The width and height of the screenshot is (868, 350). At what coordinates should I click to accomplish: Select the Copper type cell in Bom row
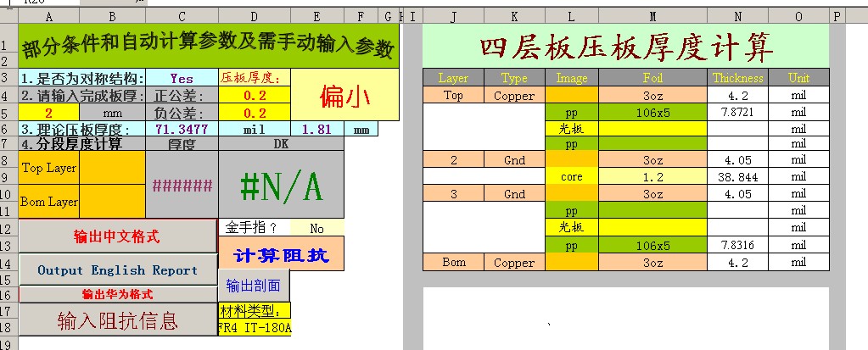514,262
